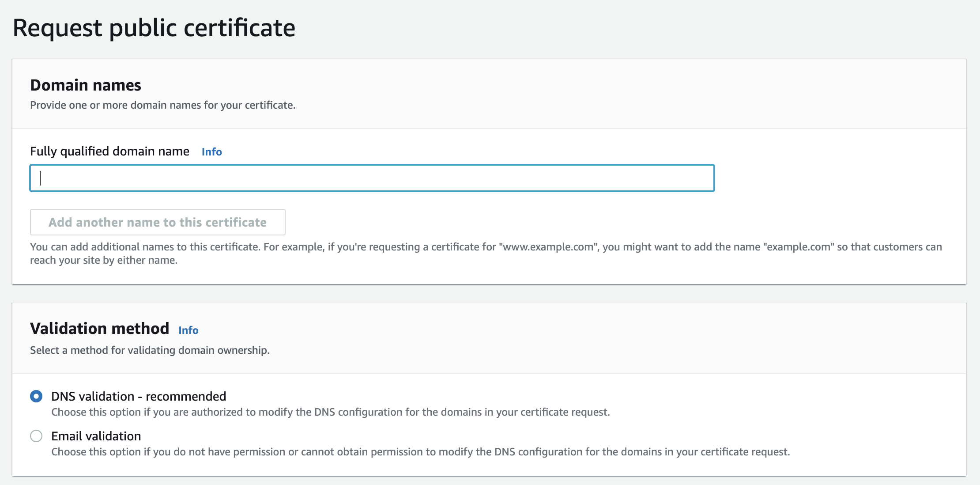Click the 'Fully qualified domain name' field label
The width and height of the screenshot is (980, 485).
pyautogui.click(x=109, y=152)
